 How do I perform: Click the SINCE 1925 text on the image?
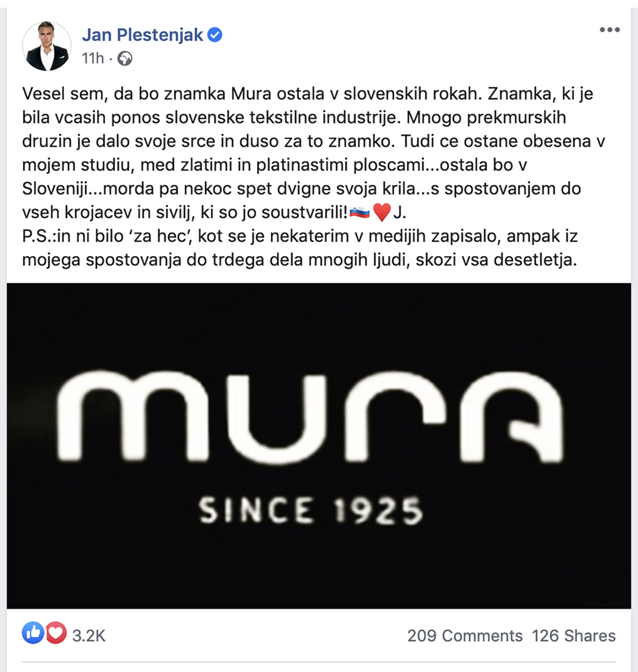[x=312, y=511]
